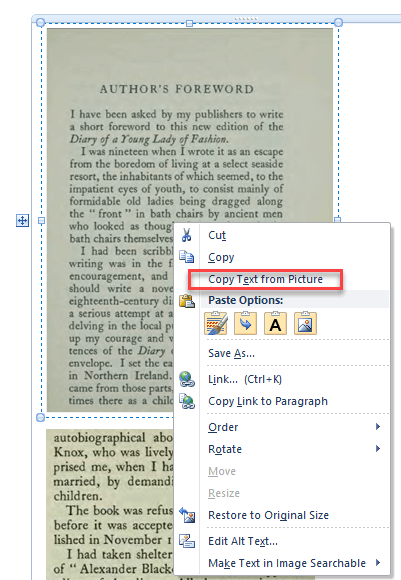Select Link... (Ctrl+K) entry

[245, 379]
